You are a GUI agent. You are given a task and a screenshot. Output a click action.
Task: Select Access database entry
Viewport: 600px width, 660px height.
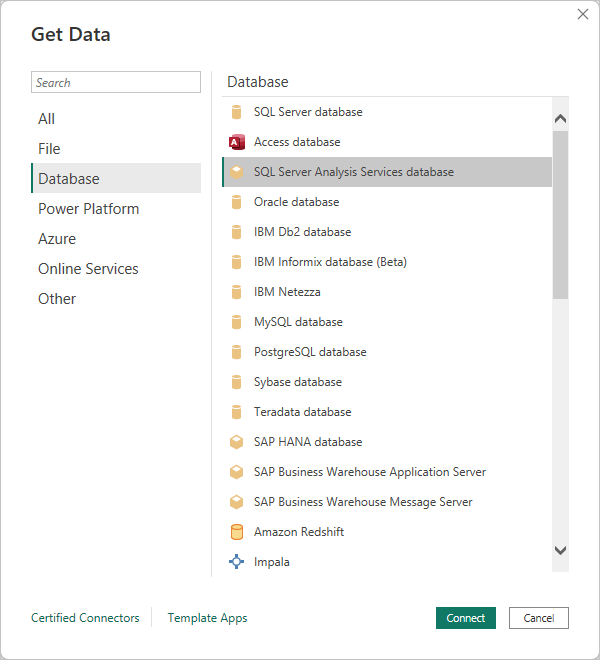[387, 142]
